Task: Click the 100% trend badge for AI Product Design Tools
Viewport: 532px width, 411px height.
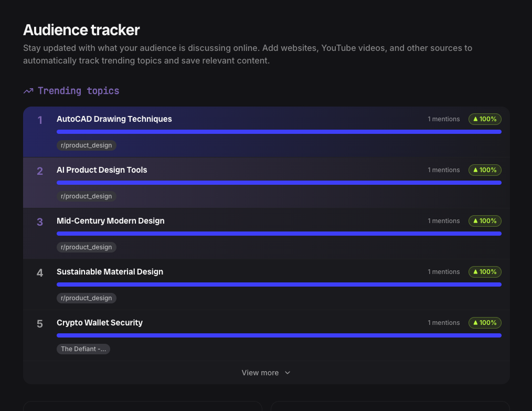Action: tap(485, 170)
